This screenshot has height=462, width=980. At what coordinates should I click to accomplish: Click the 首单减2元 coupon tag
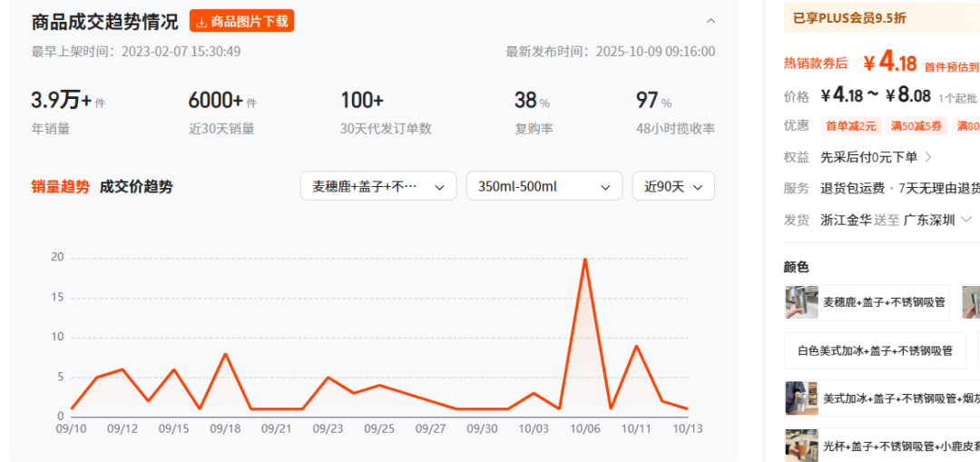pyautogui.click(x=850, y=125)
